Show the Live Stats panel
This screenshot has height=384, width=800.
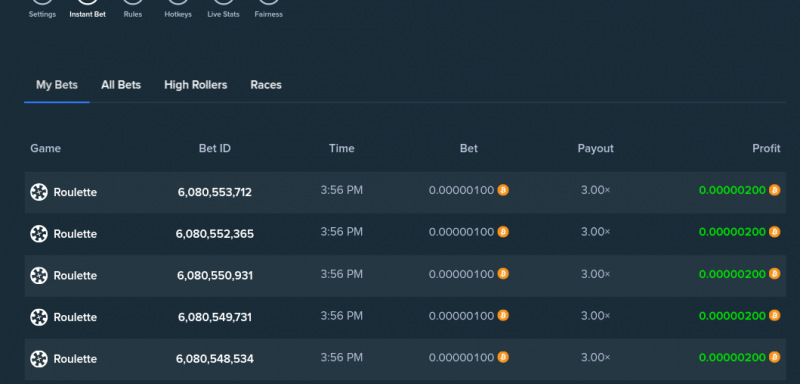tap(223, 10)
